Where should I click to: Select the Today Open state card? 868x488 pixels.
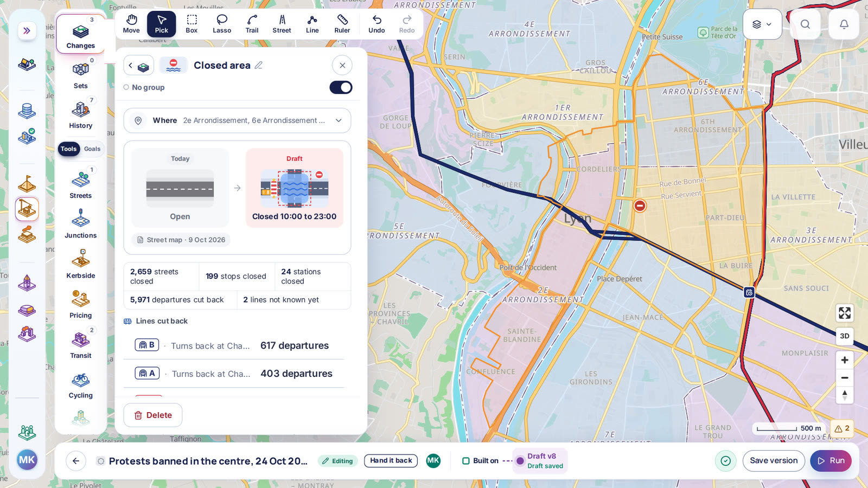[180, 188]
